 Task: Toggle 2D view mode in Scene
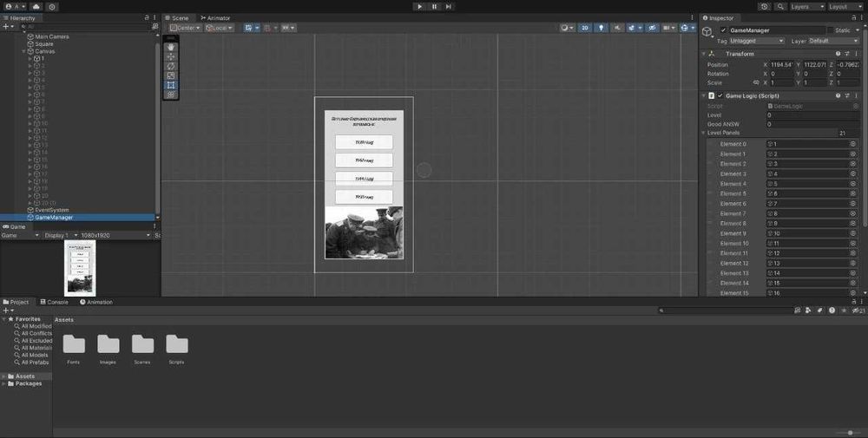coord(584,28)
